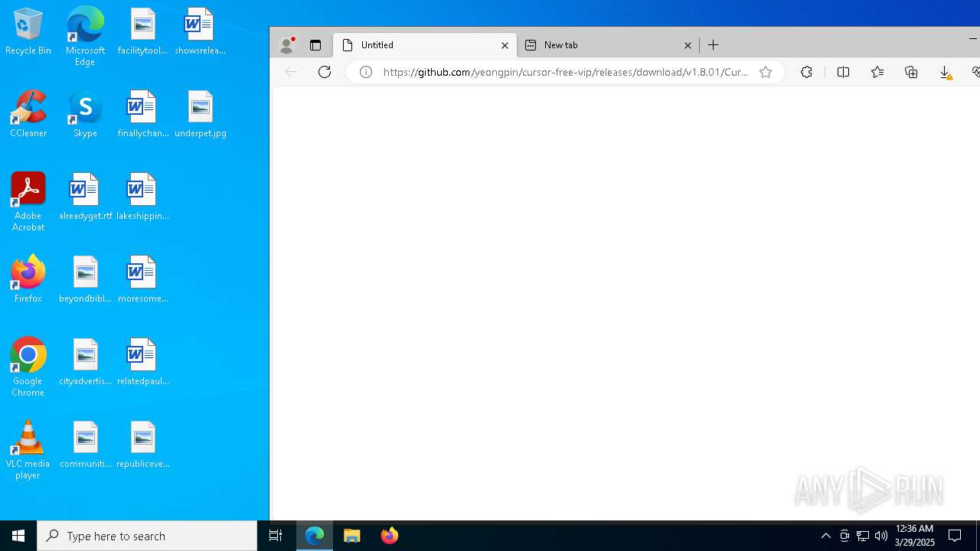Image resolution: width=980 pixels, height=551 pixels.
Task: Add this page to favorites
Action: 765,72
